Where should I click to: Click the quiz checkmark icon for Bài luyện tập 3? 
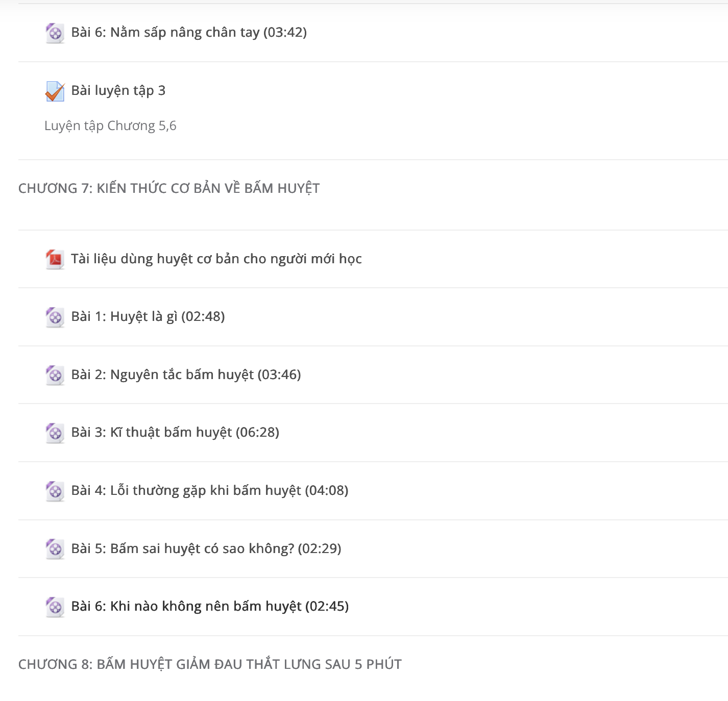(55, 91)
